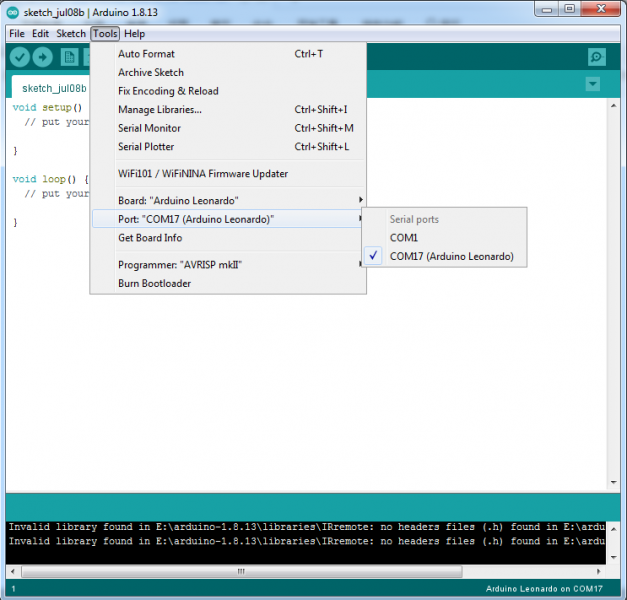Launch Serial Monitor from Tools menu
The width and height of the screenshot is (627, 600).
click(x=228, y=128)
